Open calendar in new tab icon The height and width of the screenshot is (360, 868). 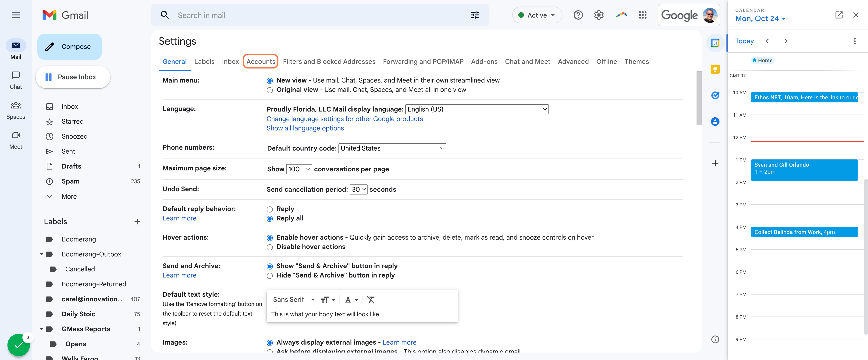(839, 15)
